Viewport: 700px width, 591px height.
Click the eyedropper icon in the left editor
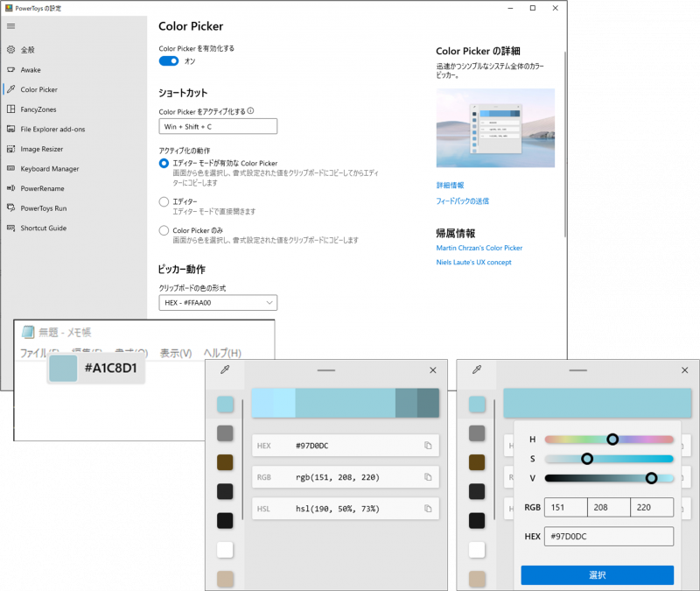tap(225, 369)
